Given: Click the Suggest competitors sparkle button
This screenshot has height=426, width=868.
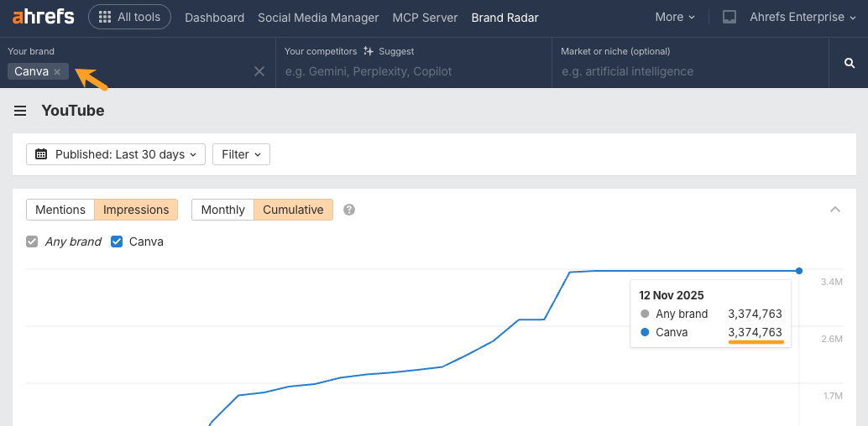Looking at the screenshot, I should 390,51.
